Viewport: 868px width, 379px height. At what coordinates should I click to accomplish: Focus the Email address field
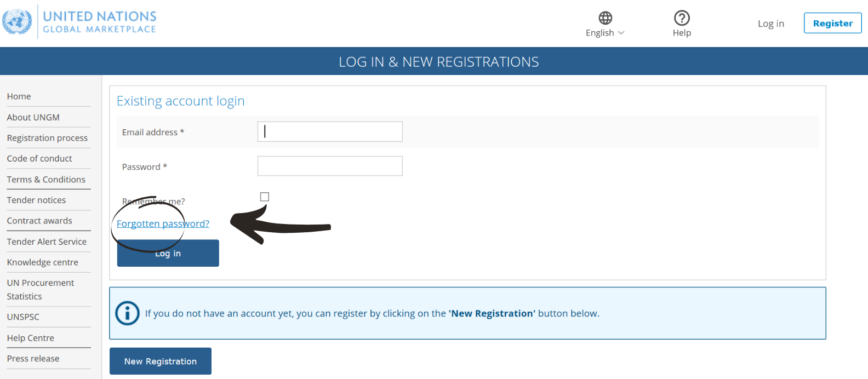coord(330,131)
